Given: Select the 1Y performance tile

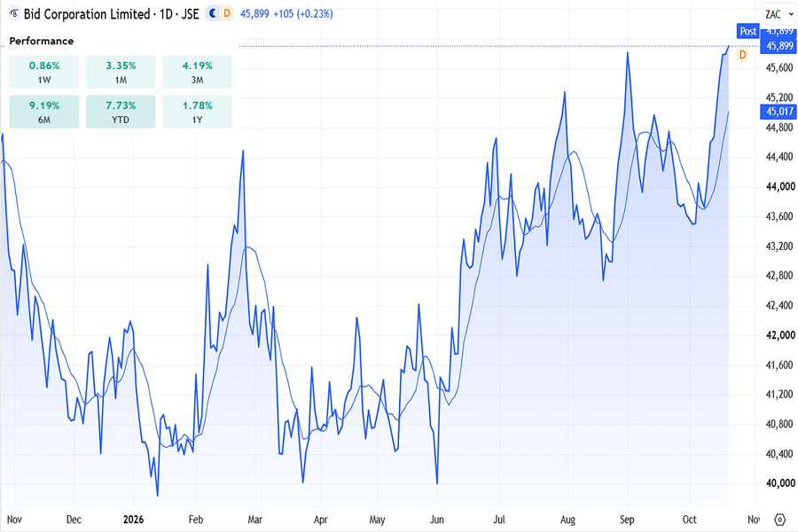Looking at the screenshot, I should tap(197, 112).
